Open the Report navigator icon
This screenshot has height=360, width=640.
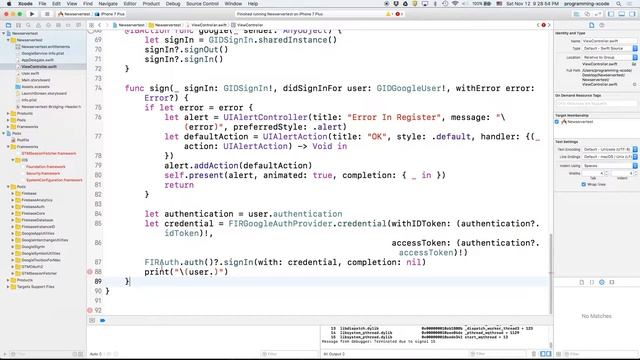pos(78,25)
